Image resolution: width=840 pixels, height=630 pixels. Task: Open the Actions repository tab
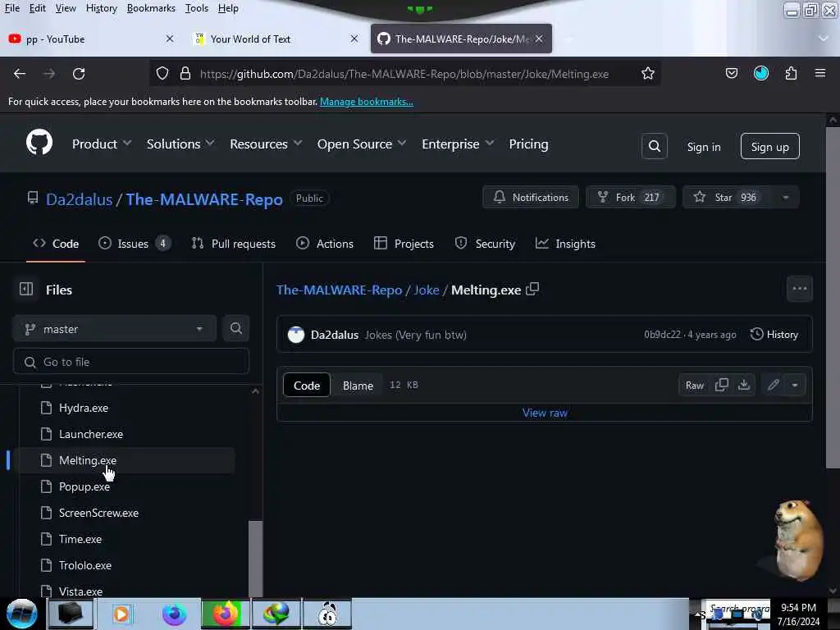tap(325, 244)
